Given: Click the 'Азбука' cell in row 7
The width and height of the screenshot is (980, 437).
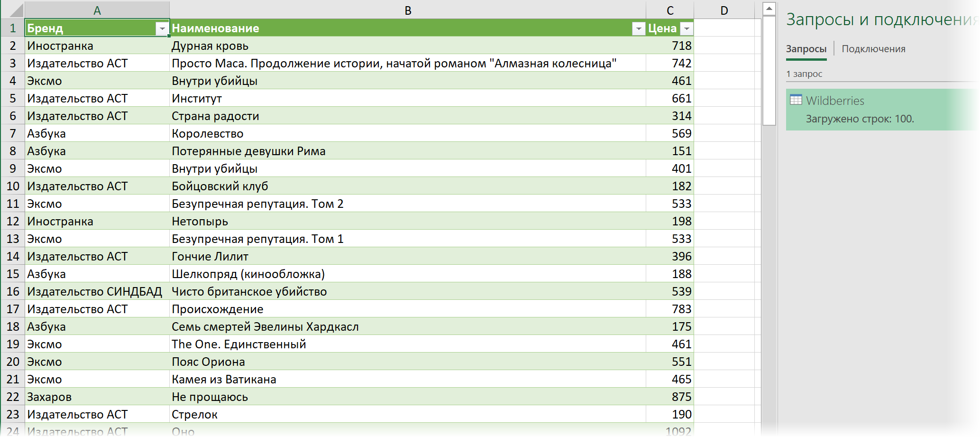Looking at the screenshot, I should coord(97,133).
